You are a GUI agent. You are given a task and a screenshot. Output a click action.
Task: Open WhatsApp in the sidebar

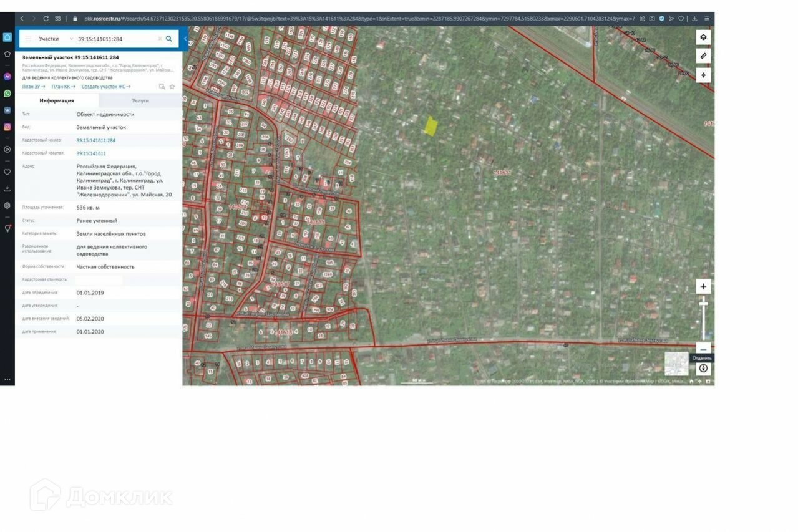point(7,94)
